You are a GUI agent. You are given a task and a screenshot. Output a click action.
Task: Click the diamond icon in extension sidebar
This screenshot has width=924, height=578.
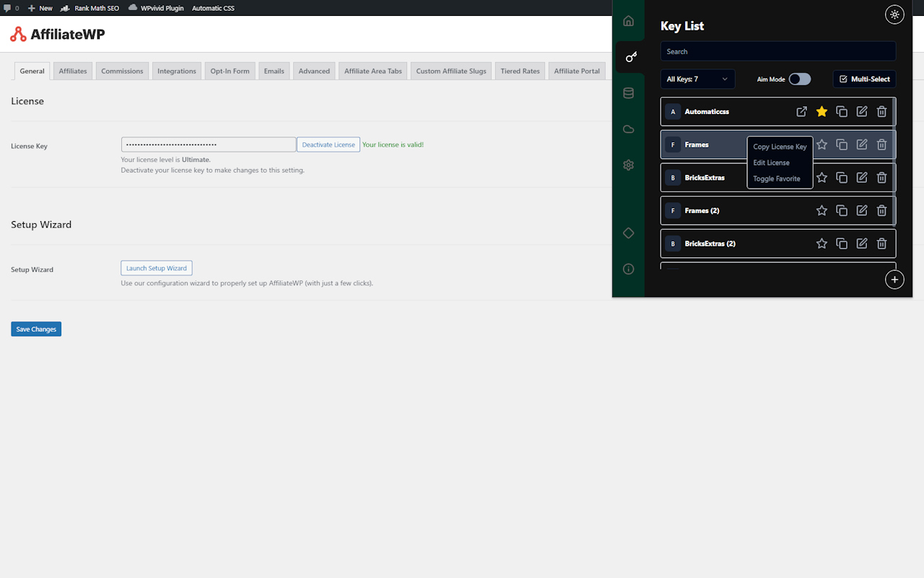628,233
